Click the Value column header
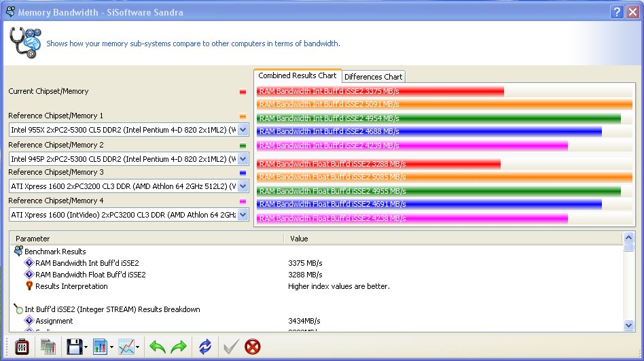Image resolution: width=644 pixels, height=361 pixels. click(453, 239)
